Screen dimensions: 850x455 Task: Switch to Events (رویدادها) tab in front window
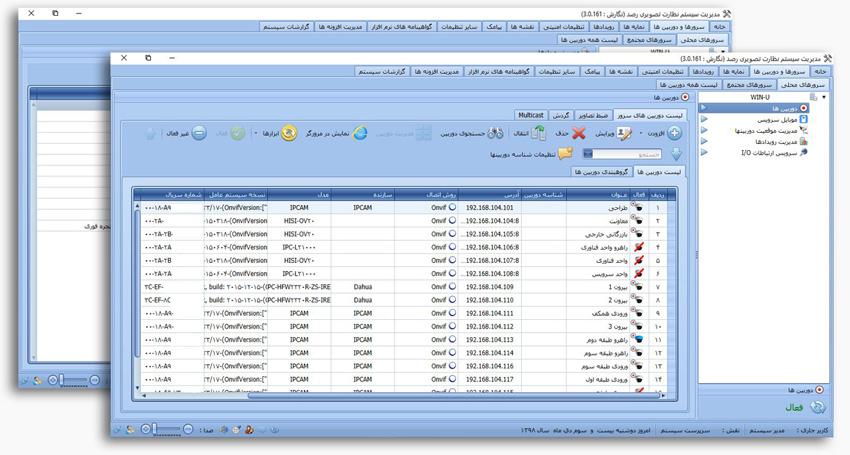pos(703,72)
